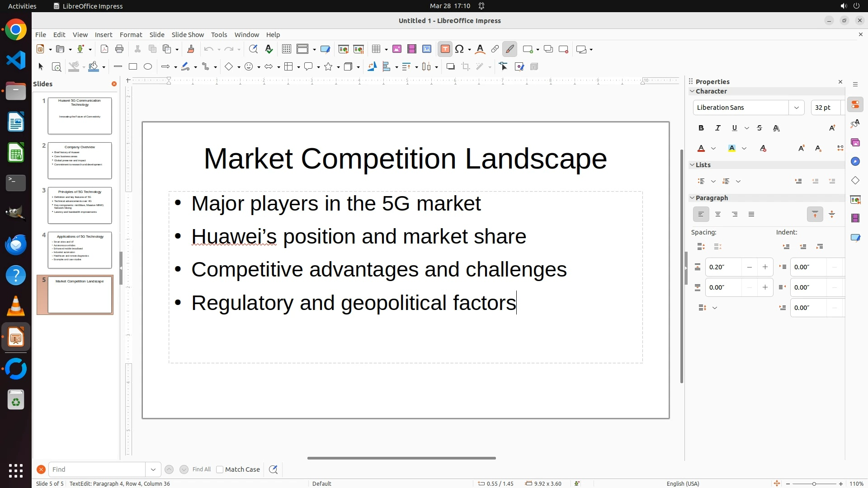Open the Display Grid icon
Viewport: 868px width, 488px height.
[x=286, y=49]
